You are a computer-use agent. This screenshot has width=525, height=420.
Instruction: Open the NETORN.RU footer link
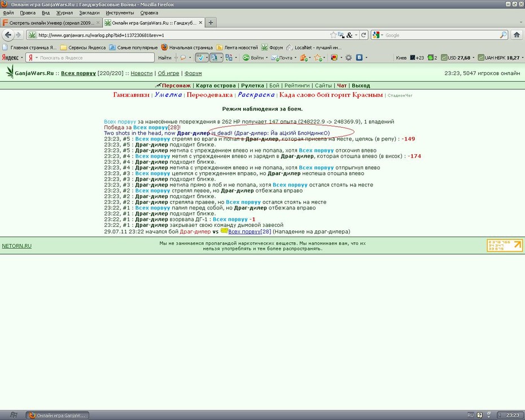tap(17, 246)
